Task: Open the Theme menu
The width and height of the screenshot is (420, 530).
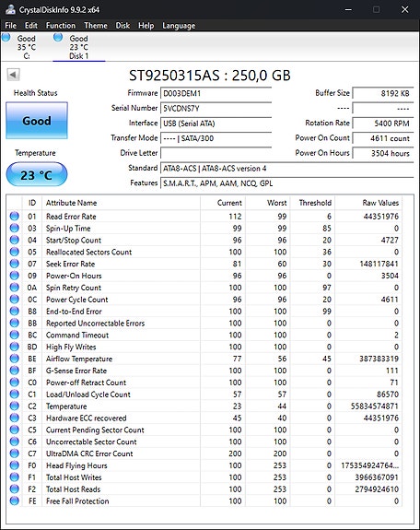Action: pyautogui.click(x=96, y=26)
